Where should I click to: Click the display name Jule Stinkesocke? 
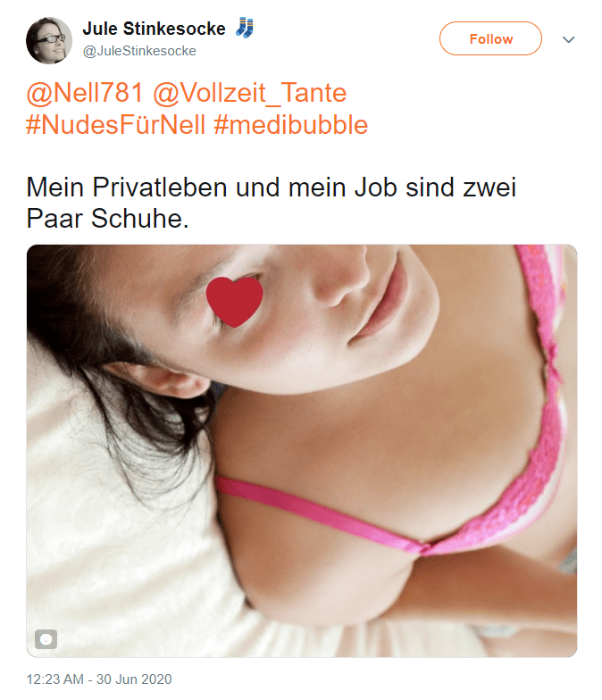coord(154,29)
